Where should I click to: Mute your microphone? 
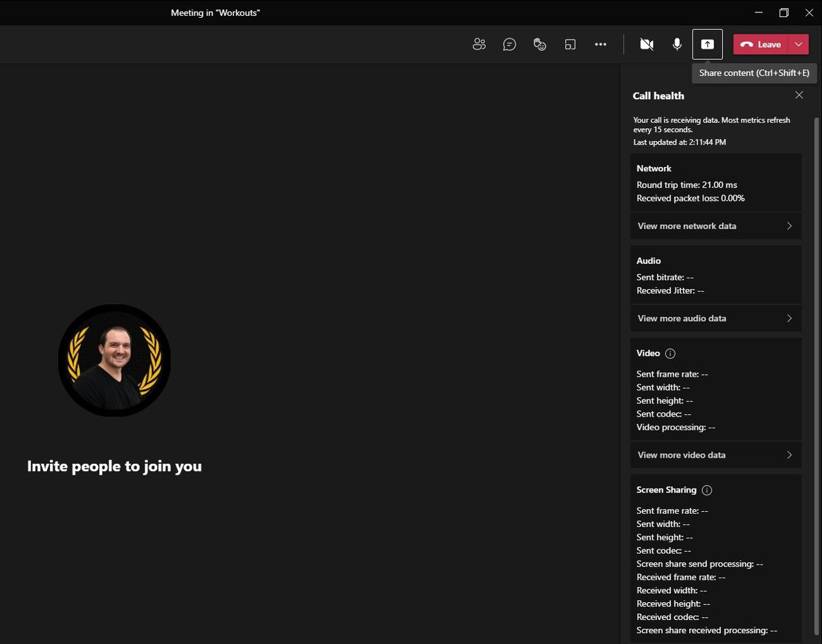click(x=677, y=44)
